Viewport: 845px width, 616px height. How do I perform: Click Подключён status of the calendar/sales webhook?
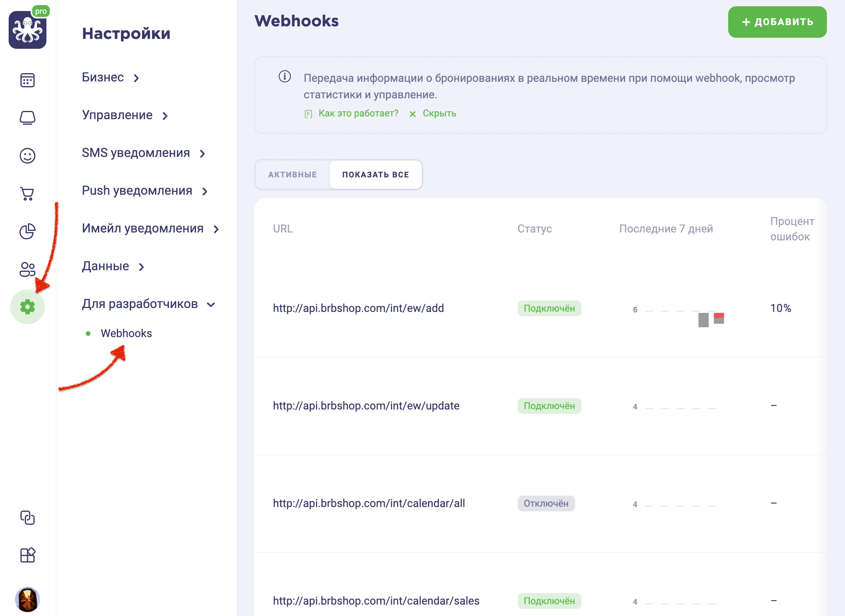point(549,601)
